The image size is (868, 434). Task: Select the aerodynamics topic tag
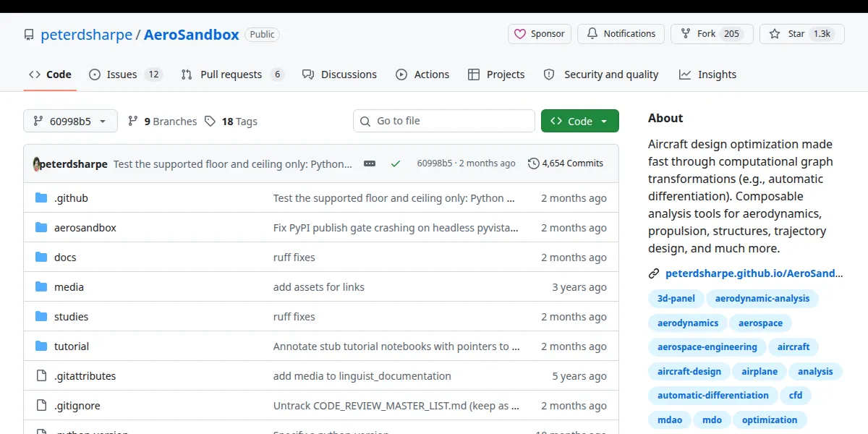click(688, 323)
